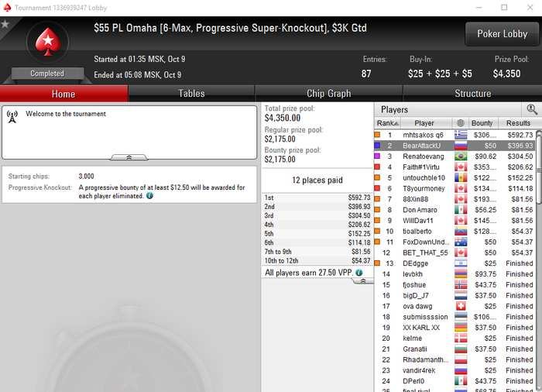Click info icon beside progressive bounty text

pos(149,196)
